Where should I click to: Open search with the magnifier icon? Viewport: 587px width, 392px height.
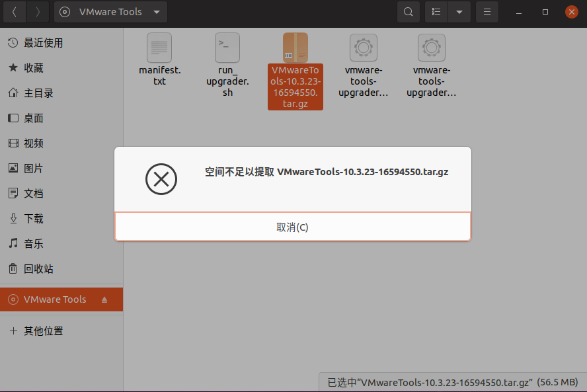tap(408, 12)
